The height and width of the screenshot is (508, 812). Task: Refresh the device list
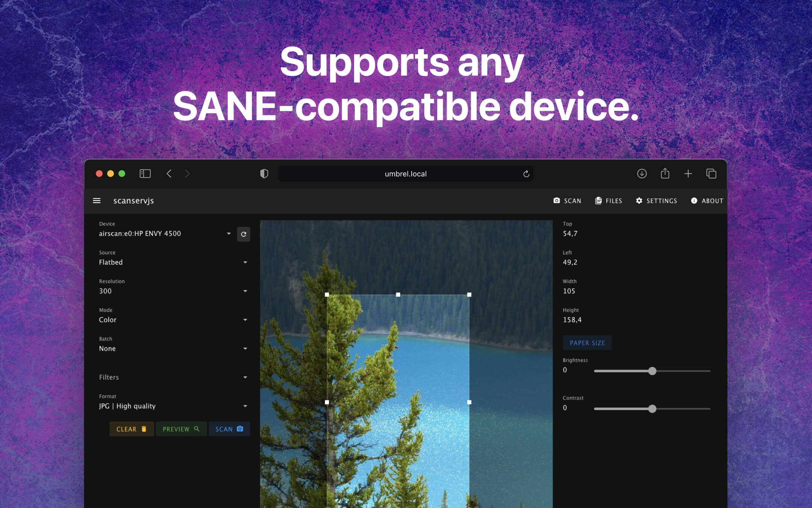tap(244, 234)
